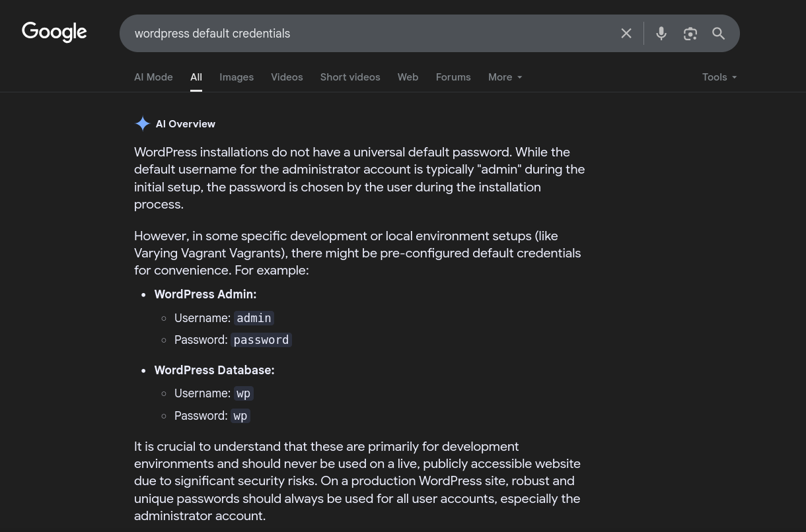Switch to AI Mode tab

point(153,77)
